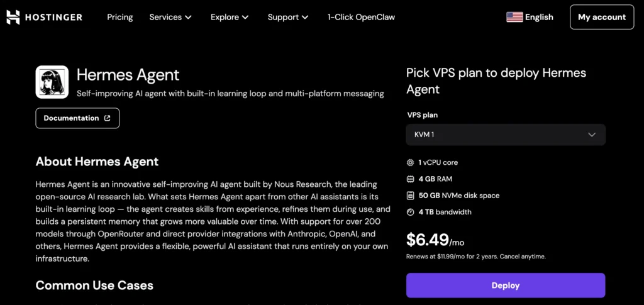Click the vCPU core chip icon
Image resolution: width=644 pixels, height=305 pixels.
pyautogui.click(x=411, y=162)
